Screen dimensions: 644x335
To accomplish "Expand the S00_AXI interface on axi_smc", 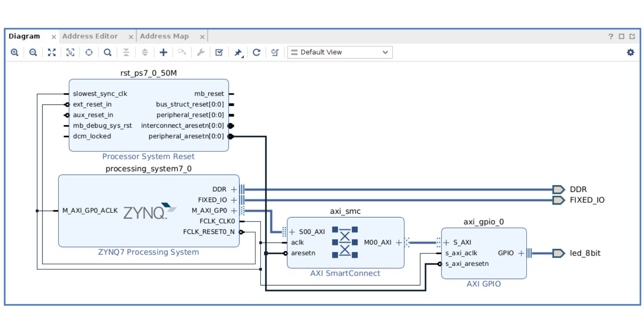I will point(292,232).
